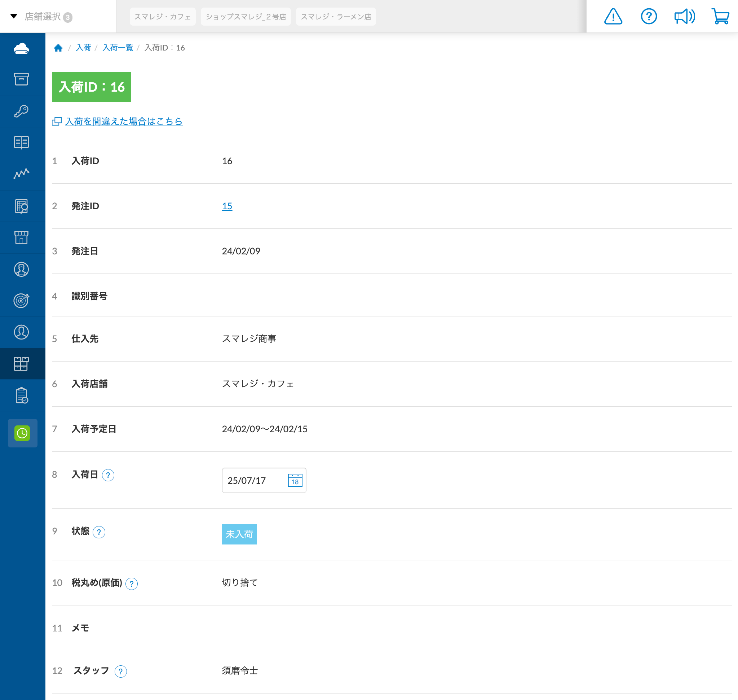Select the line chart analytics sidebar icon

point(22,174)
